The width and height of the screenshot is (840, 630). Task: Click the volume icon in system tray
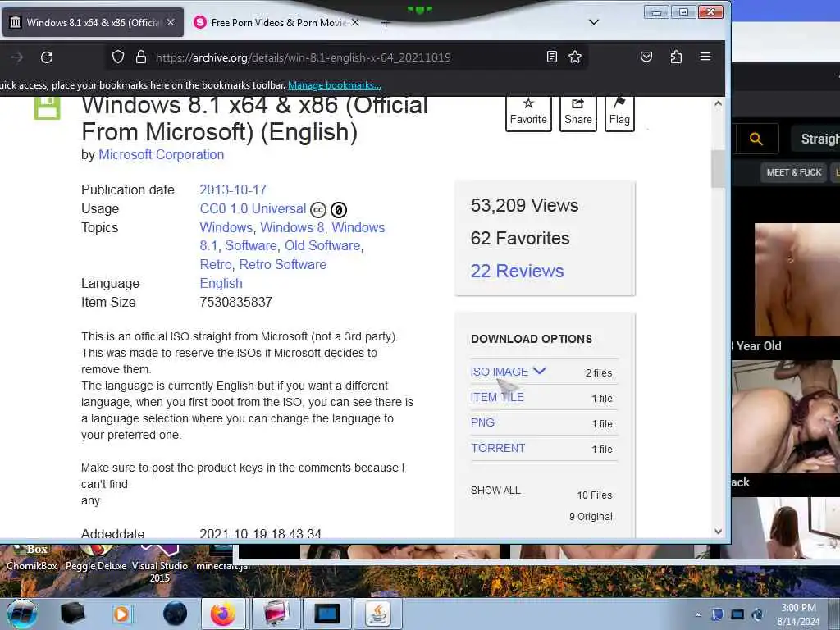coord(757,614)
